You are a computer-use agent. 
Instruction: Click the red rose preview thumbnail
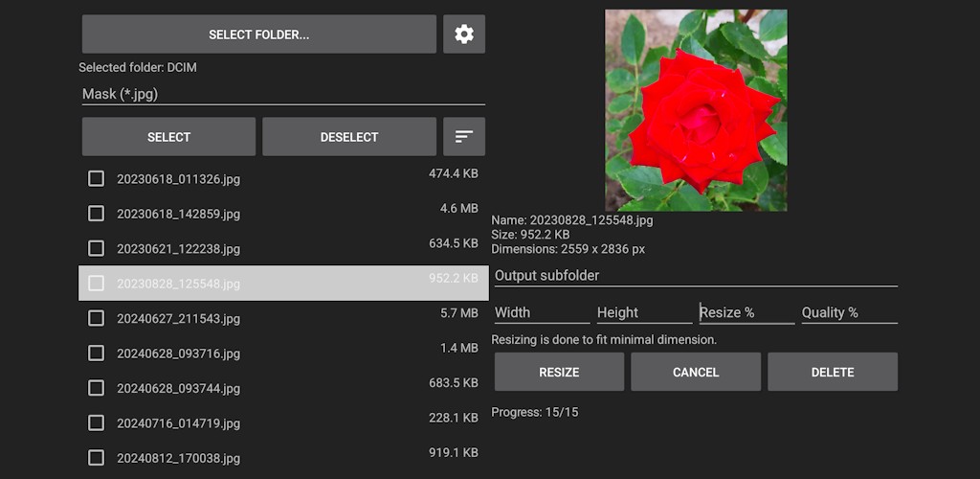(696, 110)
